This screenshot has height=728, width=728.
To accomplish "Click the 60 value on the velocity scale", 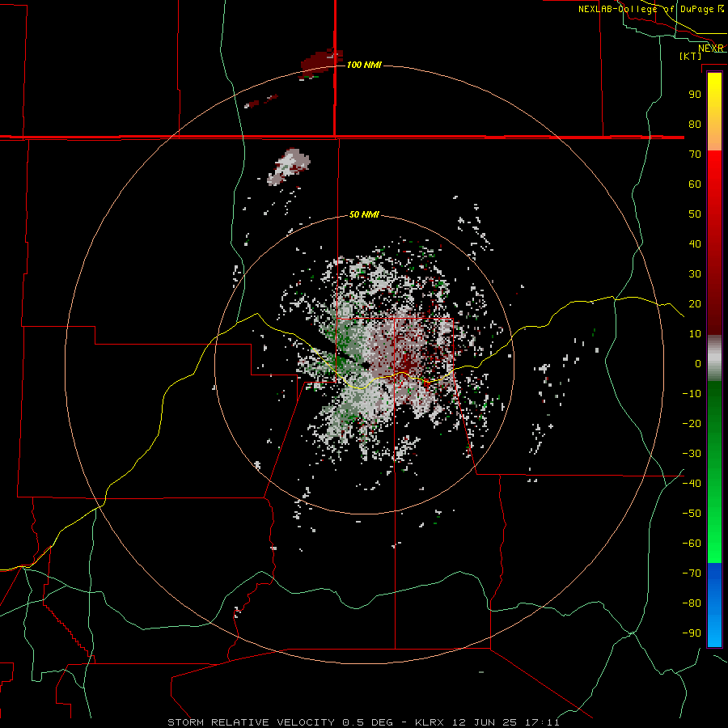I will click(695, 184).
